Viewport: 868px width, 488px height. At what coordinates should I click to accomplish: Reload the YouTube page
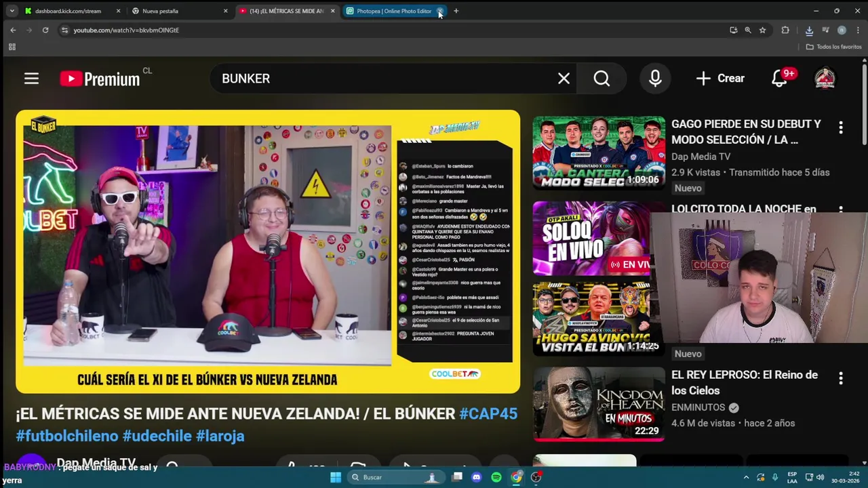(x=45, y=30)
